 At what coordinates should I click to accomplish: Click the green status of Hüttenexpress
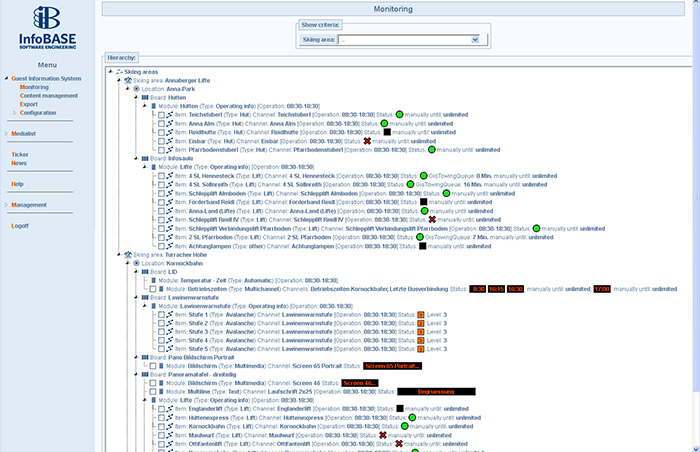(x=412, y=418)
